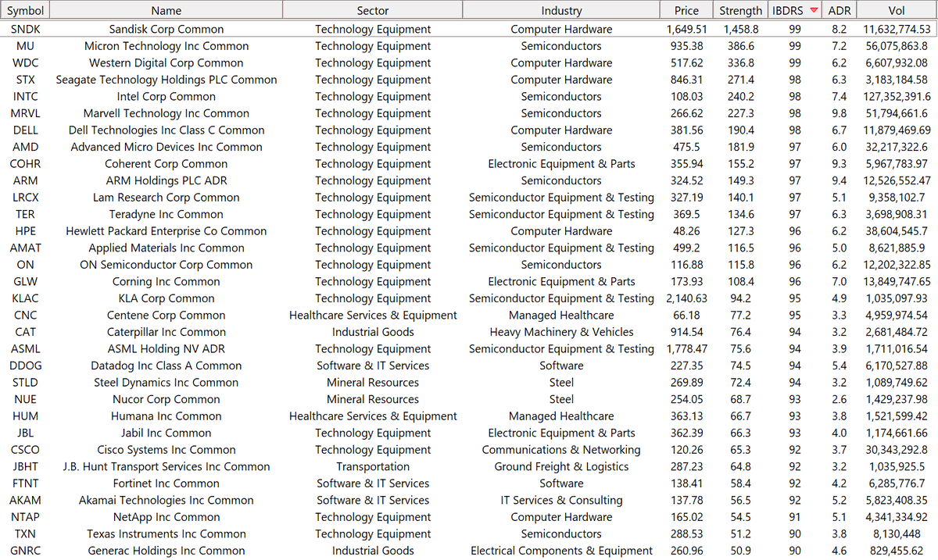Click the name Caterpillar Inc Common

(166, 332)
